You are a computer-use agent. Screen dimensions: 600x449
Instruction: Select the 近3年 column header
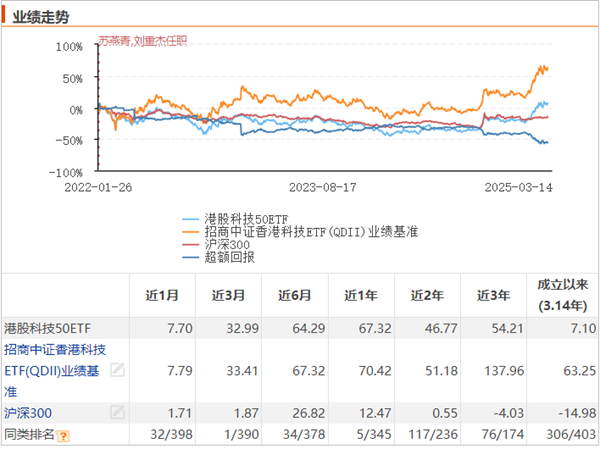pos(494,295)
